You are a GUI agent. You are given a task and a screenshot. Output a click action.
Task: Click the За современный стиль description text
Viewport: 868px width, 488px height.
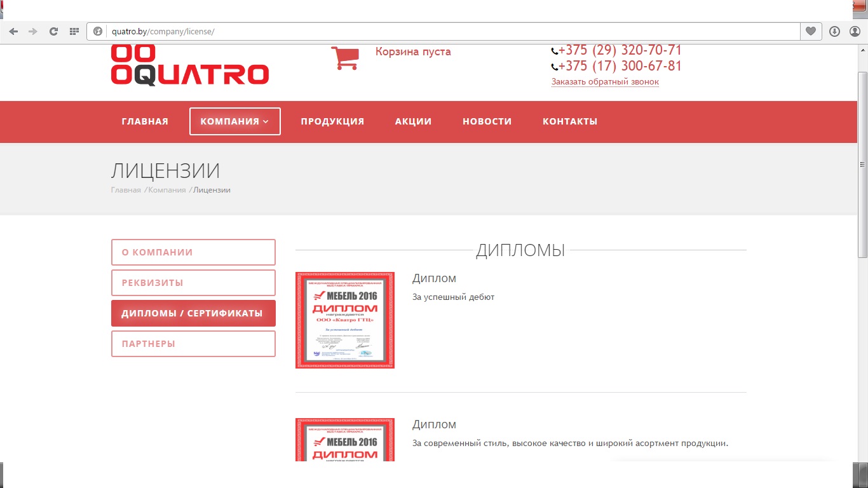click(570, 444)
